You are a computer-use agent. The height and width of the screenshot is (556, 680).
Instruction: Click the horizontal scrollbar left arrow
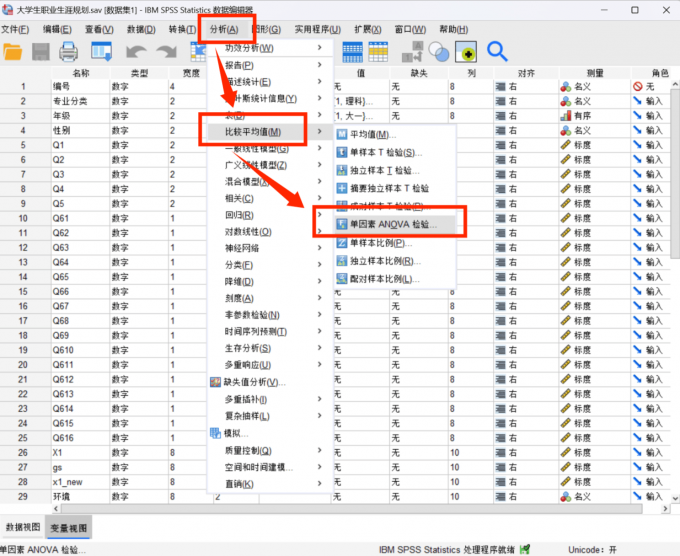[56, 508]
